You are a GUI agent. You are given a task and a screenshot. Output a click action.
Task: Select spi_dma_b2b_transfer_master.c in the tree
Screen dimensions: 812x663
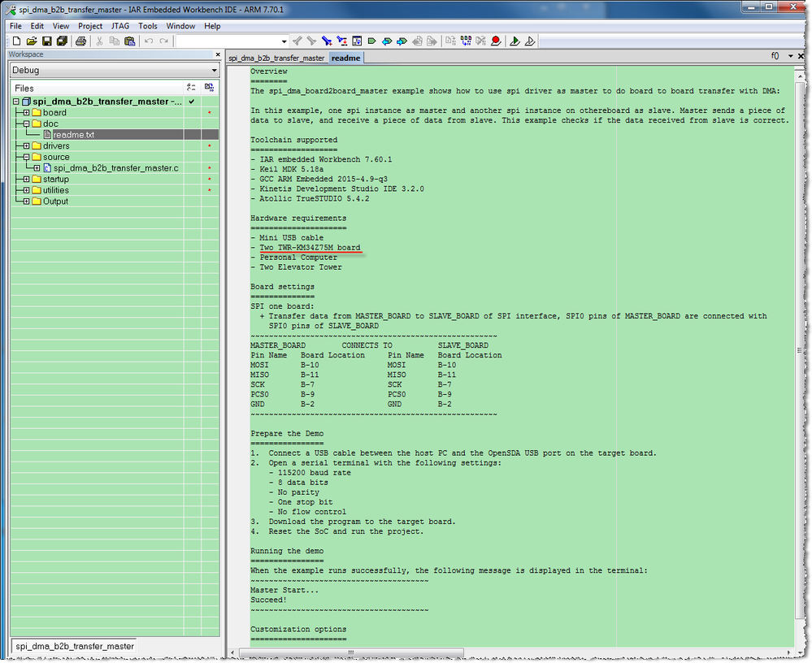pos(116,167)
